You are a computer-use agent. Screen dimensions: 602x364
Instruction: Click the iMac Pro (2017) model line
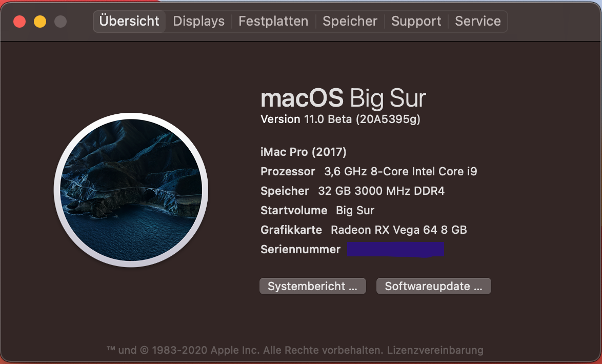(304, 152)
